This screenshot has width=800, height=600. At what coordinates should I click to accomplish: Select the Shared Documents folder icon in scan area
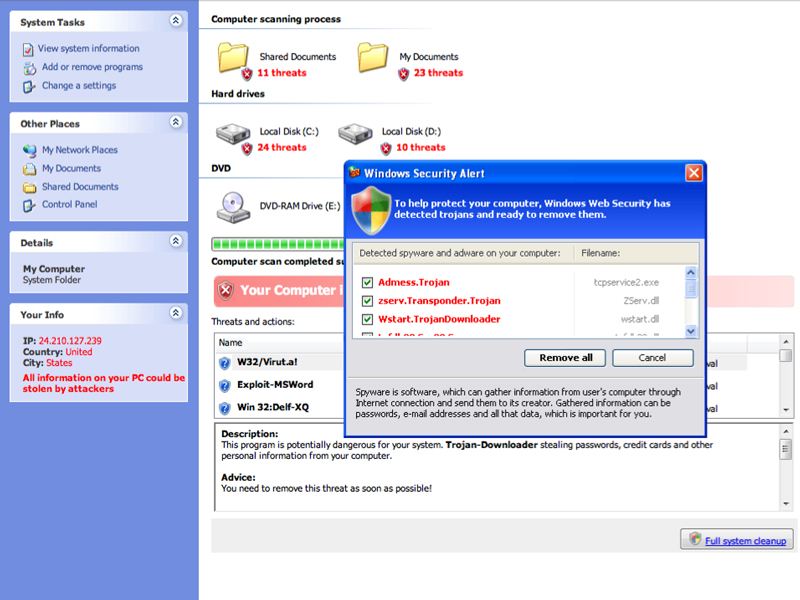click(233, 57)
